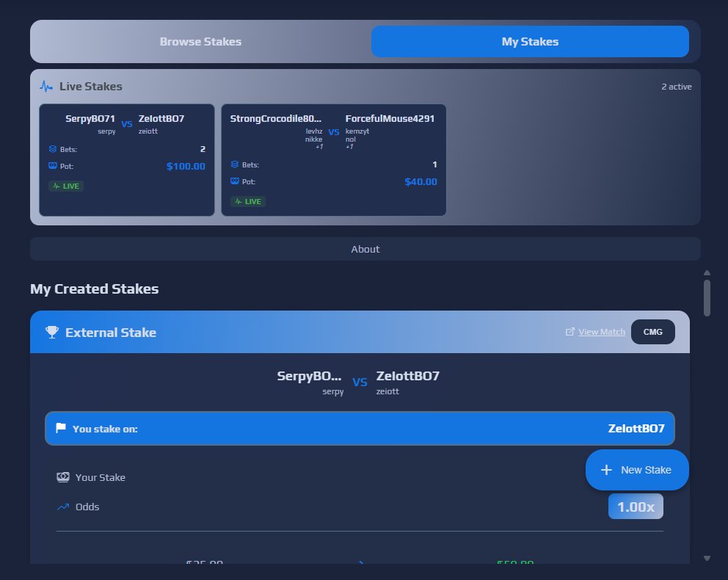Click the LIVE badge on SerpyBO71 card
The width and height of the screenshot is (728, 580).
point(66,186)
